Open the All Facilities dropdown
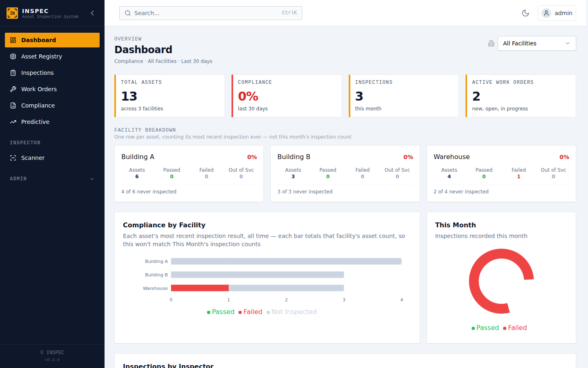 click(537, 43)
